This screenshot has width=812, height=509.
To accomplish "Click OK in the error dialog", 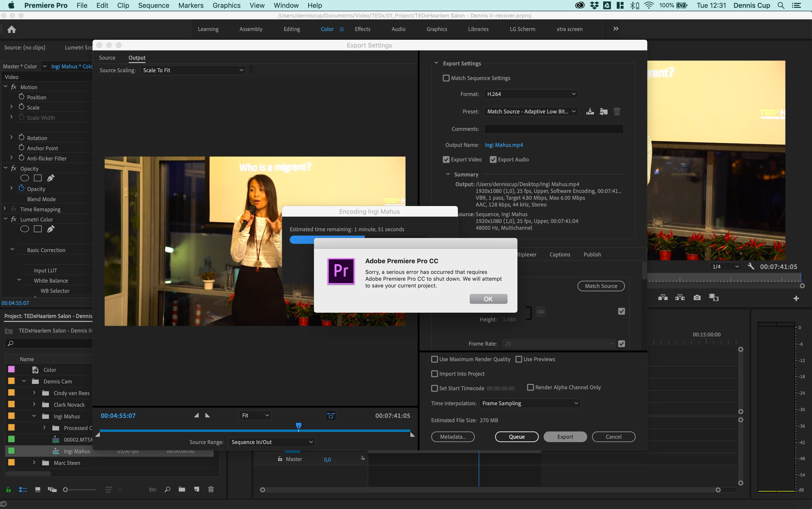I will coord(488,299).
